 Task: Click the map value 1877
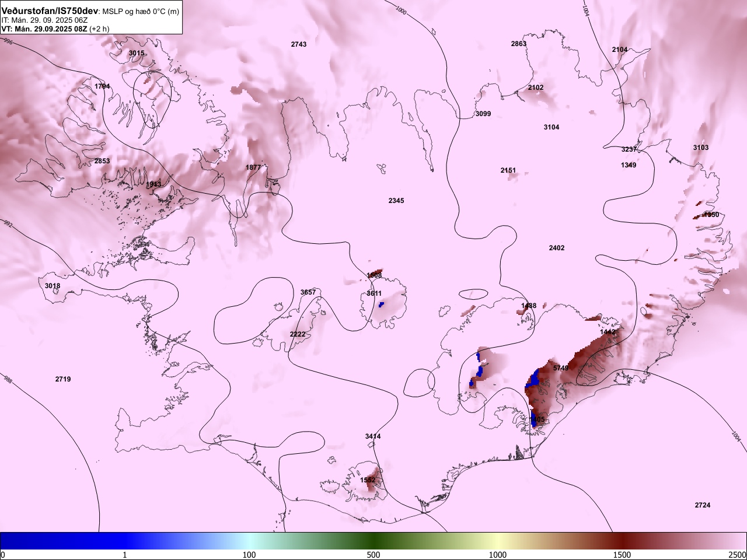(253, 167)
